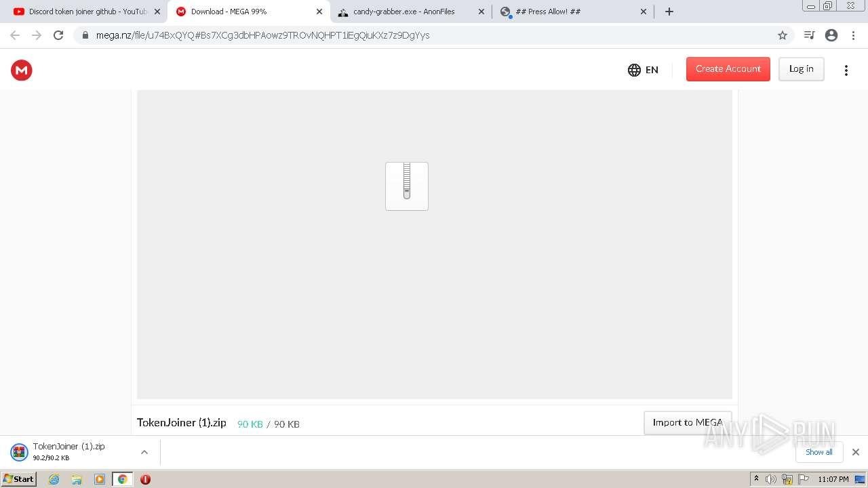Screen dimensions: 868x488
Task: Open downloaded TokenJoiner (1).zip in download bar
Action: point(68,451)
